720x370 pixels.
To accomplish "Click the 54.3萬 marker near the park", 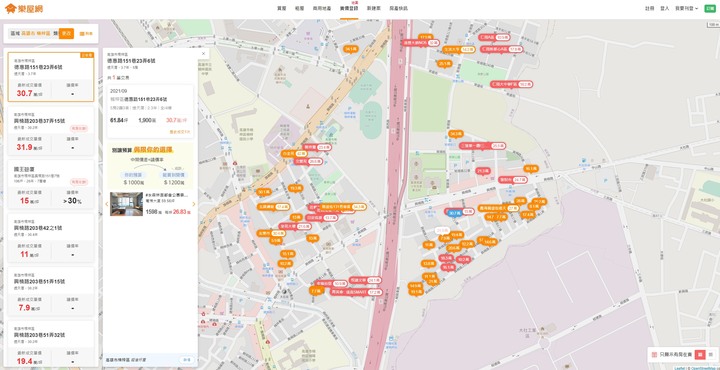I will pos(456,134).
